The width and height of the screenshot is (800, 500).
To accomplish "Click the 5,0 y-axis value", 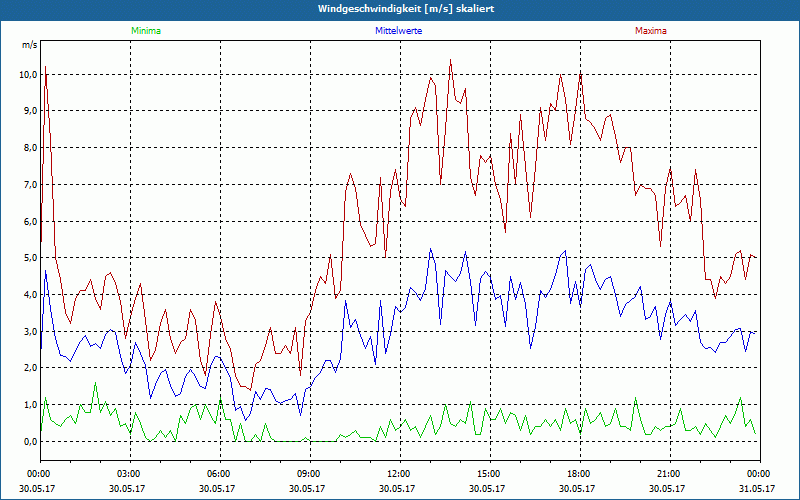I will (30, 258).
